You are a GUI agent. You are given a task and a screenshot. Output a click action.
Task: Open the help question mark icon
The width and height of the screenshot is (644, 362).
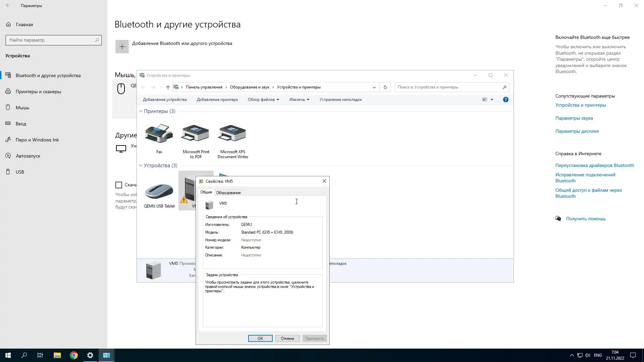(x=505, y=100)
